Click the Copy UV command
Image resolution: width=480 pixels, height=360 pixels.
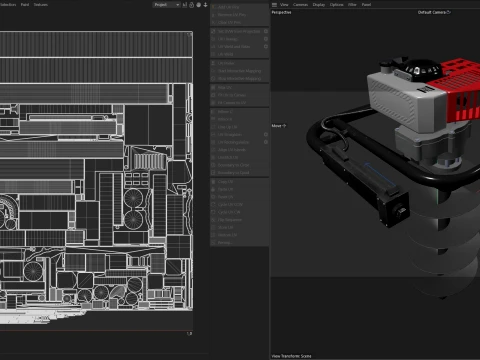tap(239, 182)
